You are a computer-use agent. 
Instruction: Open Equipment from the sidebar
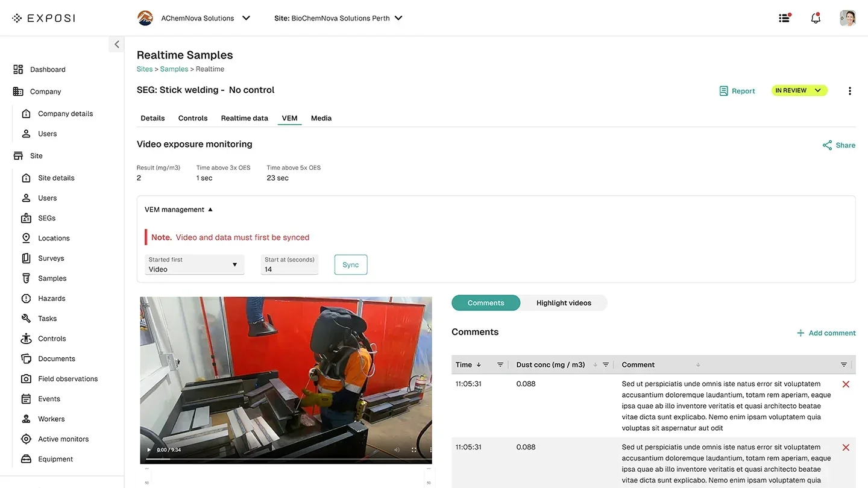click(55, 458)
